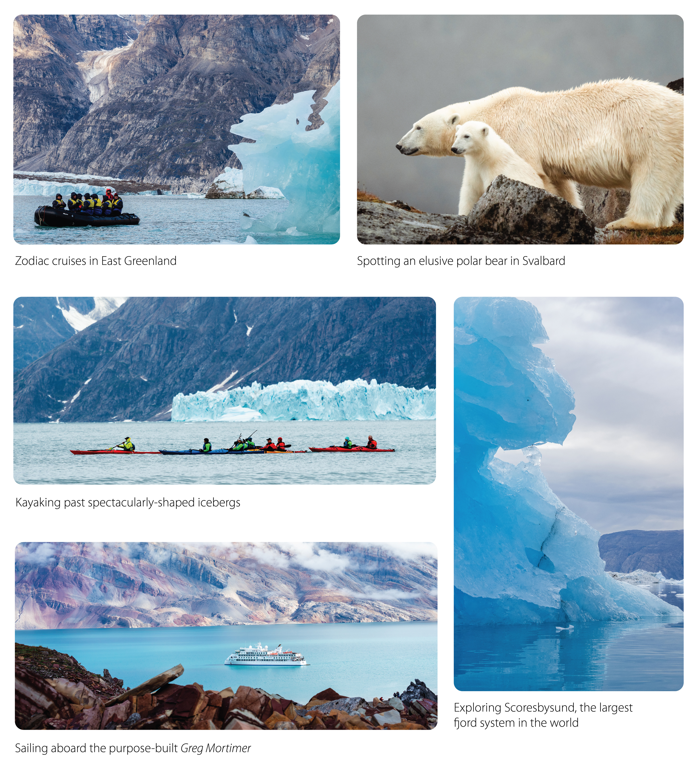
Task: Click the white expedition ship on turquoise water
Action: (x=267, y=656)
